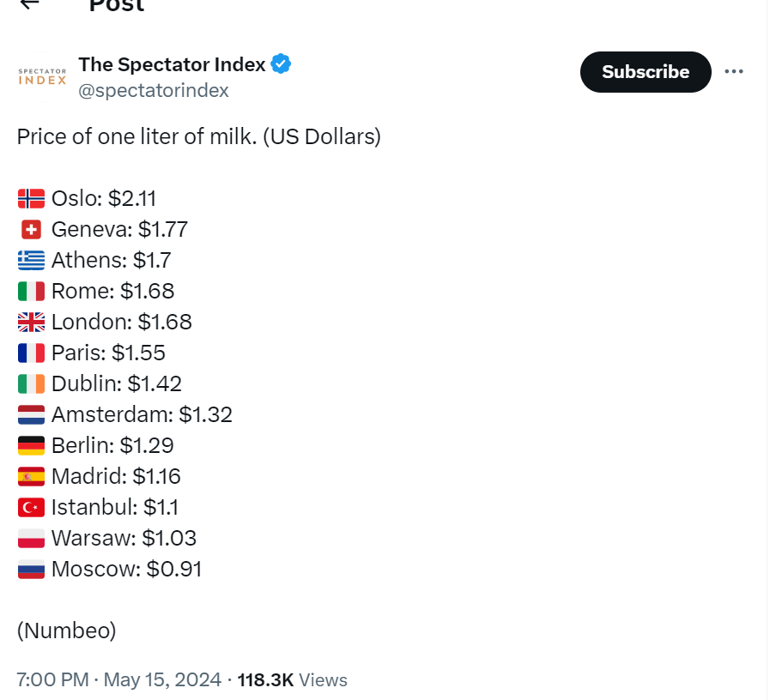Image resolution: width=776 pixels, height=700 pixels.
Task: Click the Post heading title
Action: [x=117, y=5]
